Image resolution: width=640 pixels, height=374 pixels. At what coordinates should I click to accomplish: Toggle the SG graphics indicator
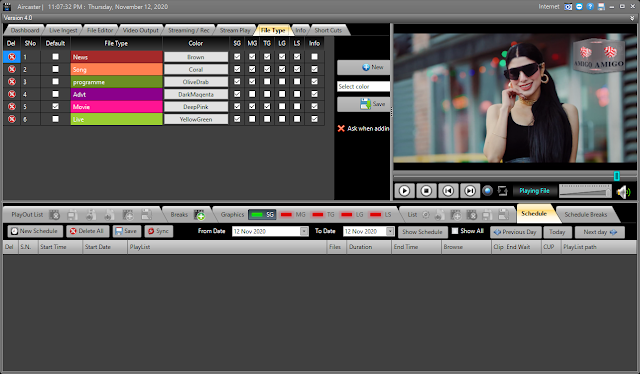pyautogui.click(x=262, y=214)
